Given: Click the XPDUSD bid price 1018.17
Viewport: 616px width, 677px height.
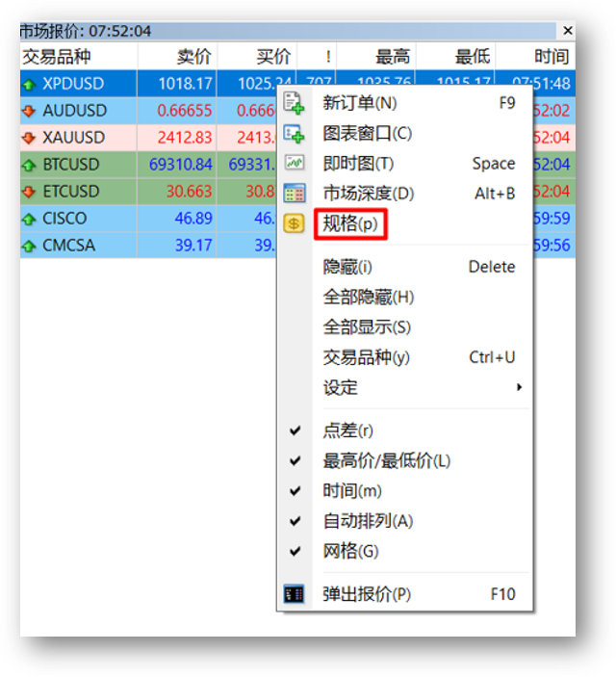Looking at the screenshot, I should point(185,84).
